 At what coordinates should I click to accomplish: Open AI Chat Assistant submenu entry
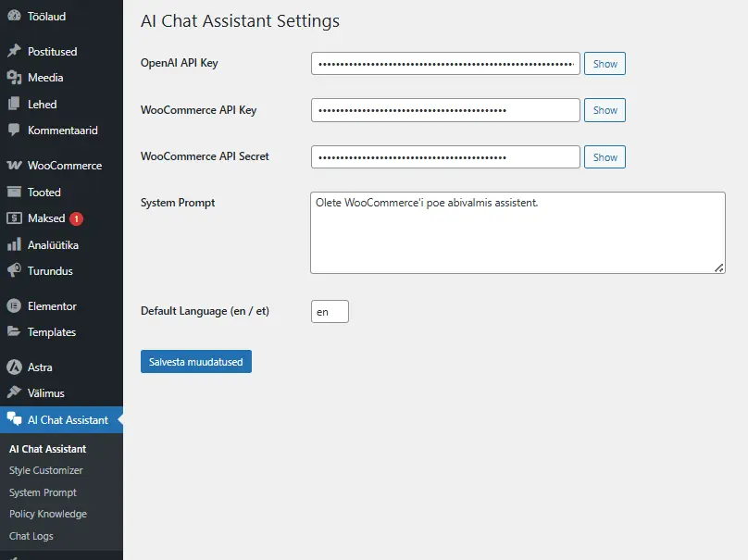48,449
